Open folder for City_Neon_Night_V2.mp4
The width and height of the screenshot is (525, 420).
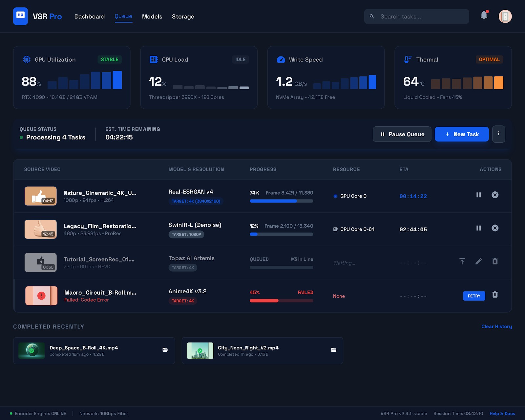point(334,350)
